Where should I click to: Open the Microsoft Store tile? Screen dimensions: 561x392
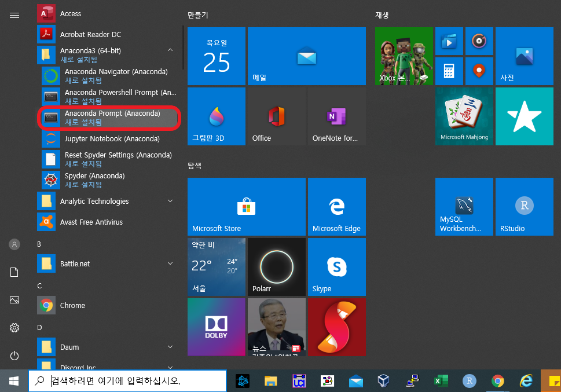(247, 207)
